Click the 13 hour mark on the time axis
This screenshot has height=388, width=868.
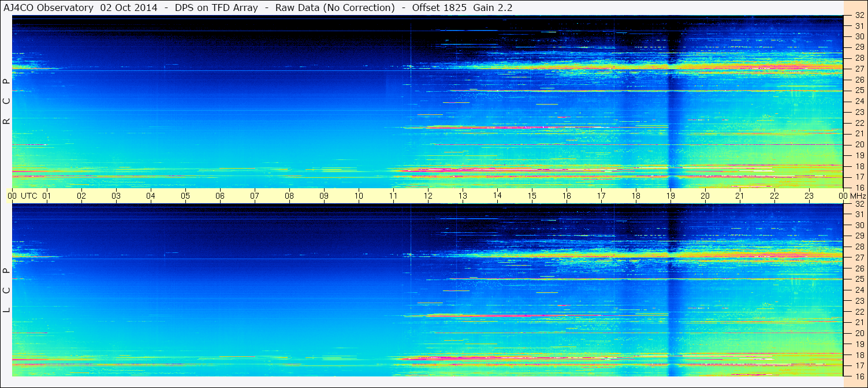point(463,196)
